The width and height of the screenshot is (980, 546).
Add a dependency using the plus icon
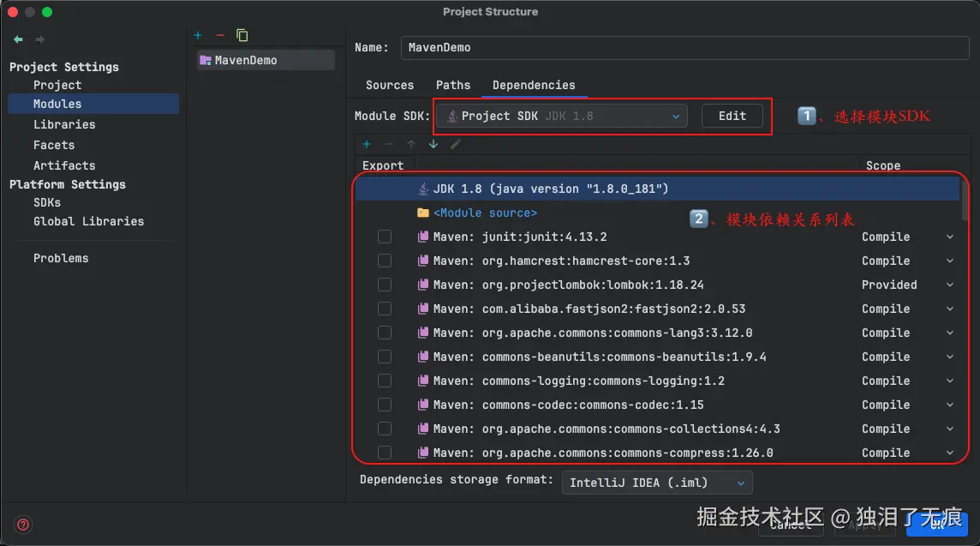point(367,144)
